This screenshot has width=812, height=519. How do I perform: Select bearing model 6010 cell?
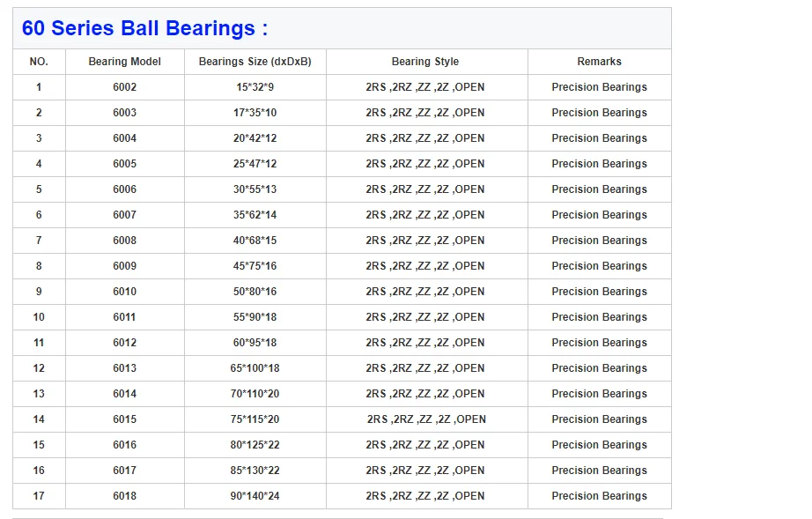click(x=125, y=292)
